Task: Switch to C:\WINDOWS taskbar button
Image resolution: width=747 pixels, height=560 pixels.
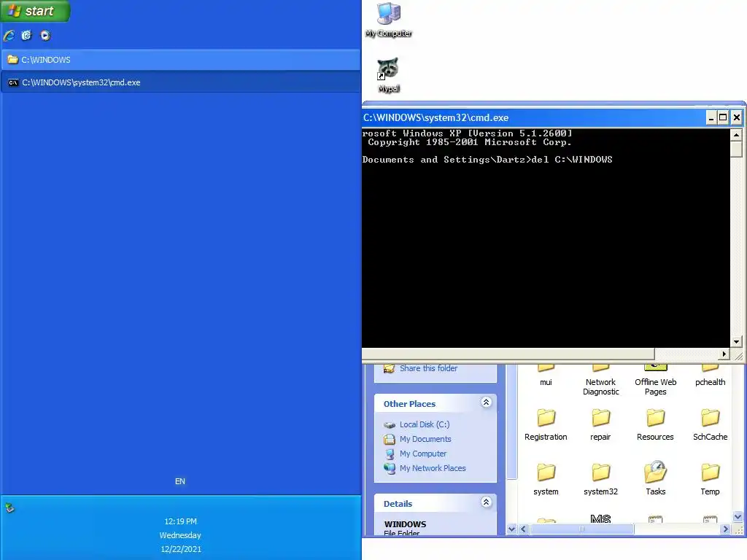Action: [x=181, y=60]
